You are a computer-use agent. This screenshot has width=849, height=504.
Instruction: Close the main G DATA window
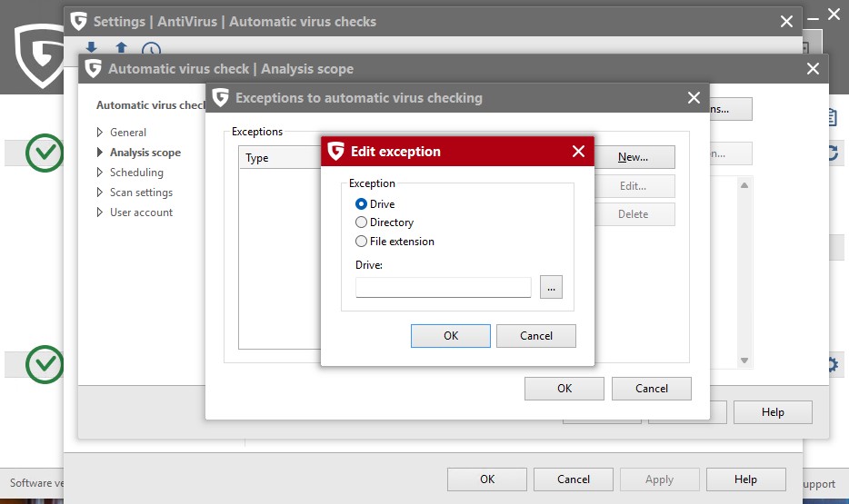point(834,15)
